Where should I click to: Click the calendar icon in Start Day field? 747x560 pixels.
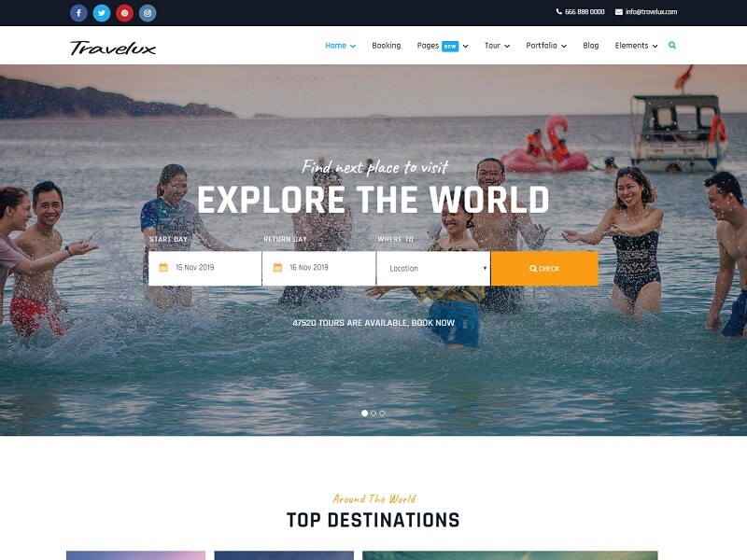click(x=163, y=268)
